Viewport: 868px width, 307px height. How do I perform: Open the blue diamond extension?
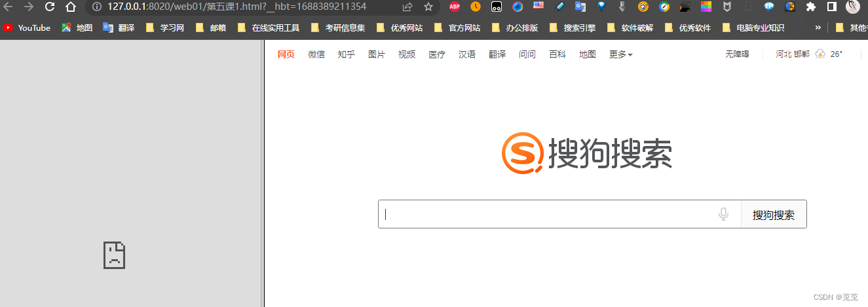pyautogui.click(x=601, y=7)
